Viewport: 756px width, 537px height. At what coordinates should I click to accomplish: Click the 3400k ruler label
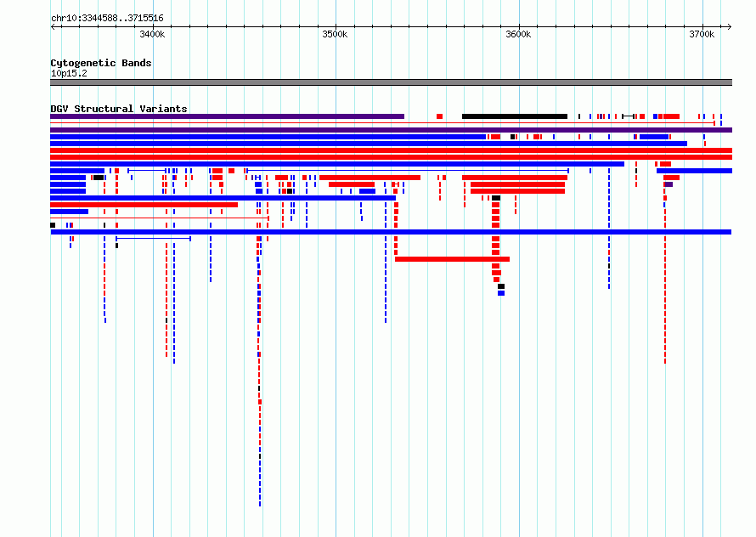point(152,34)
